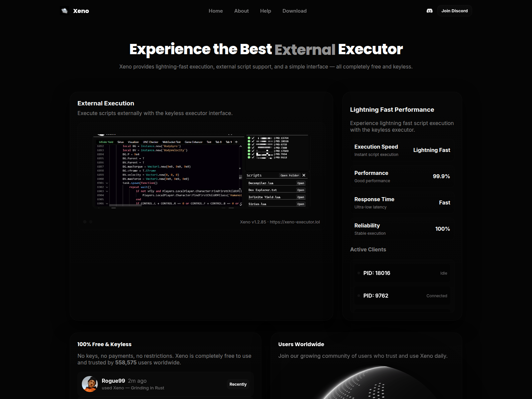Collapse the code fold at line 6902
The height and width of the screenshot is (399, 532).
pos(107,187)
